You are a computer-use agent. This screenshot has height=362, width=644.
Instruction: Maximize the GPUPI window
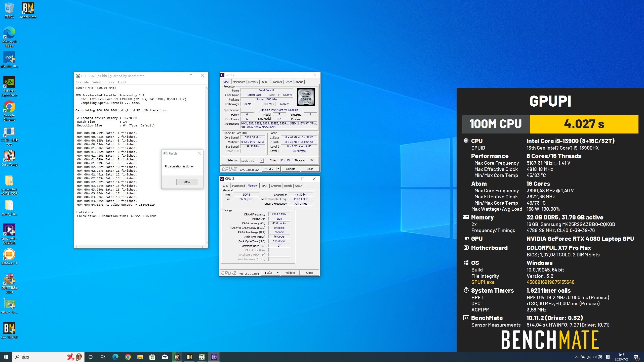pos(191,76)
